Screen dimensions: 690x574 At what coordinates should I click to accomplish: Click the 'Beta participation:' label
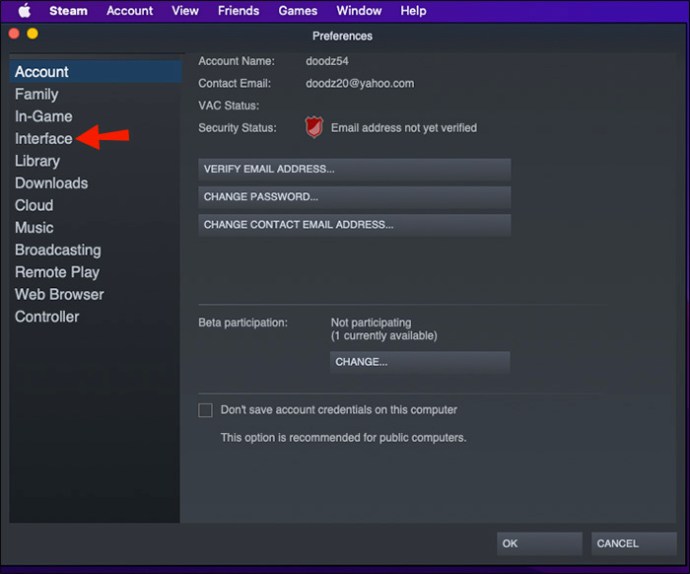(243, 323)
